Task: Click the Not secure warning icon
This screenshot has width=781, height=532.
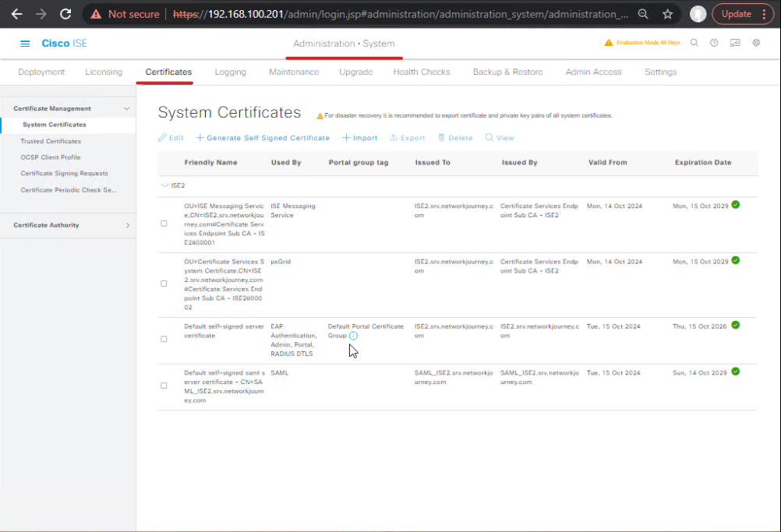Action: pos(96,15)
